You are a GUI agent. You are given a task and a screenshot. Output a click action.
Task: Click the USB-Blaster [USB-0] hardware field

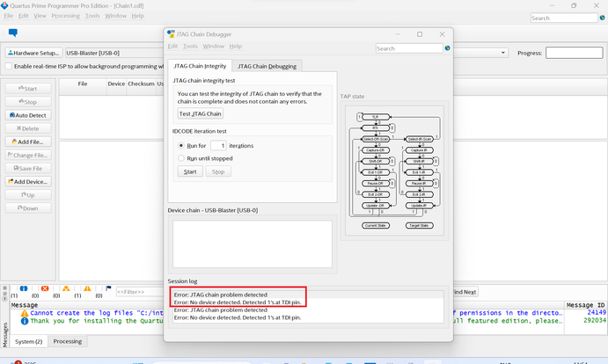(114, 53)
